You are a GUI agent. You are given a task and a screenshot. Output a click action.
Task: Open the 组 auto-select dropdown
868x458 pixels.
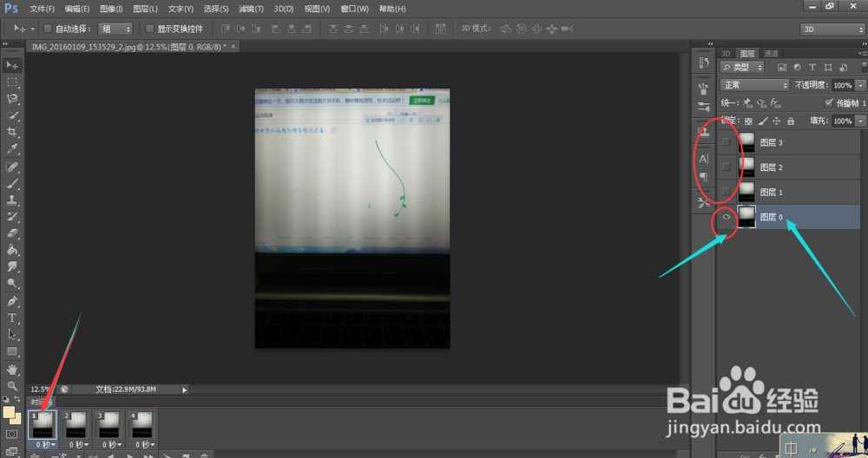tap(115, 29)
